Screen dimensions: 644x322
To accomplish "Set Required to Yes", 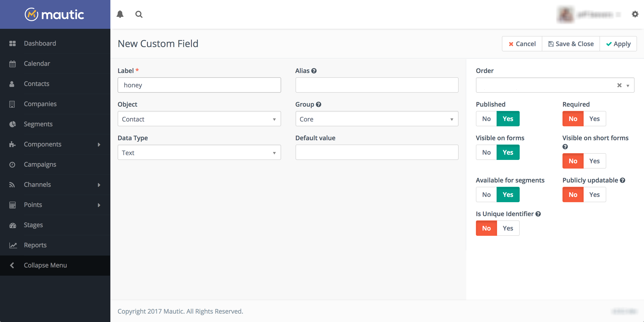I will 594,119.
